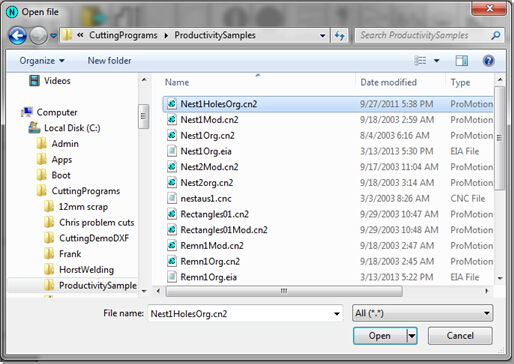The width and height of the screenshot is (514, 364).
Task: Click the horizontal scrollbar under file list
Action: point(284,291)
